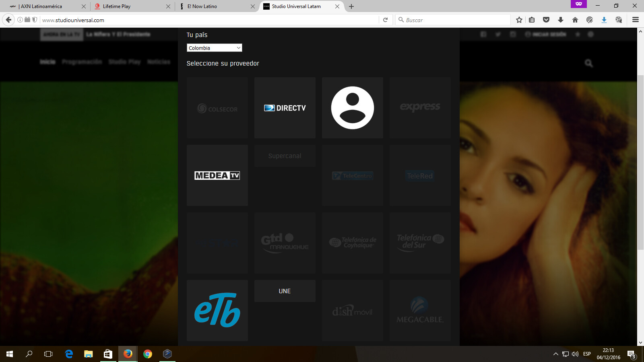Choose the Colsecor provider logo

click(217, 108)
